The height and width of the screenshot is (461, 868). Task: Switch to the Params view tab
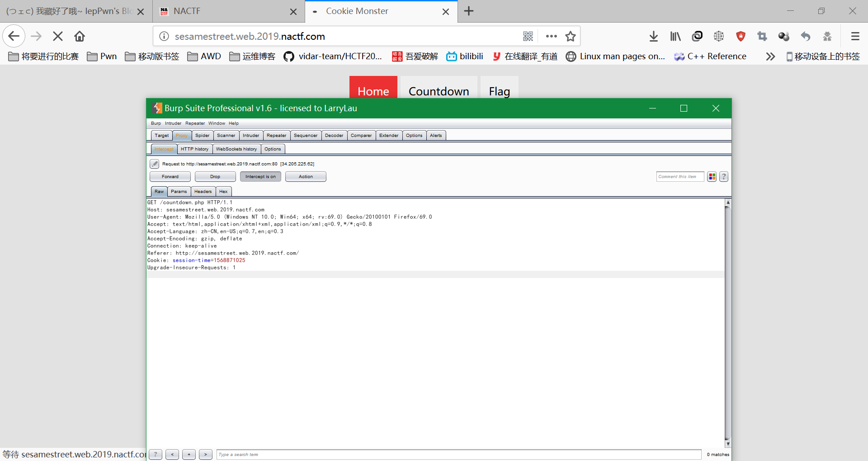(179, 192)
